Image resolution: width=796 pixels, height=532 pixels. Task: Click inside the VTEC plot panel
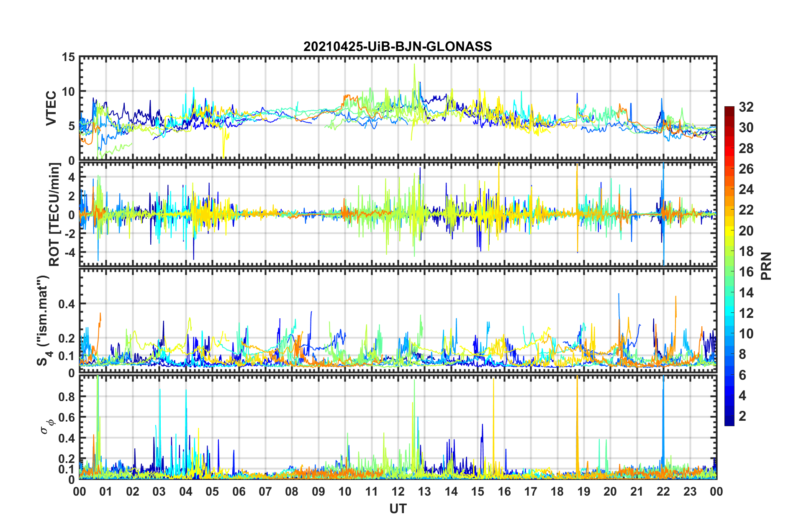(x=398, y=108)
